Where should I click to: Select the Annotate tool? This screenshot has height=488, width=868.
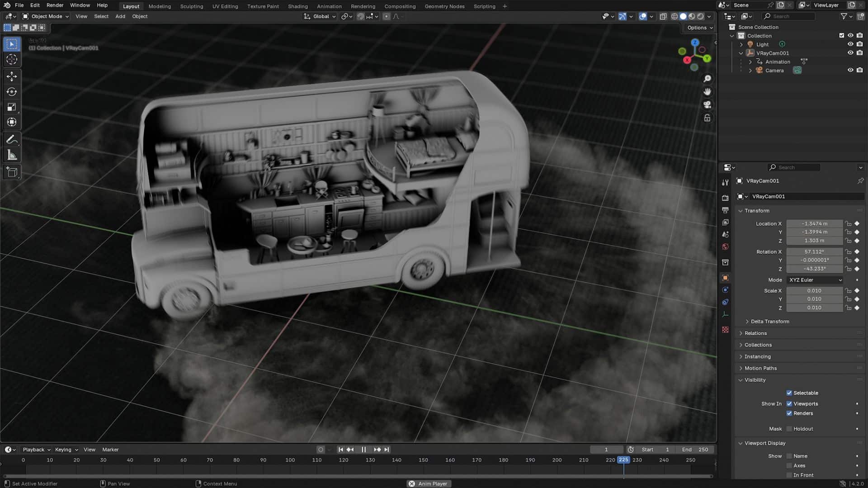click(x=12, y=139)
